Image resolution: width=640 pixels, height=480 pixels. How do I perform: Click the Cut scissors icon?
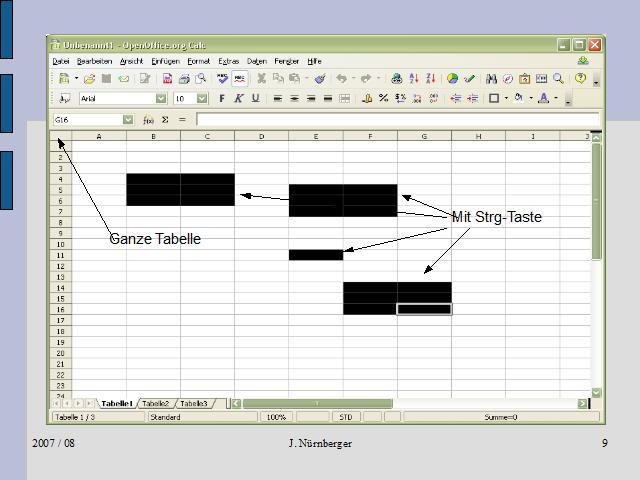(x=262, y=79)
